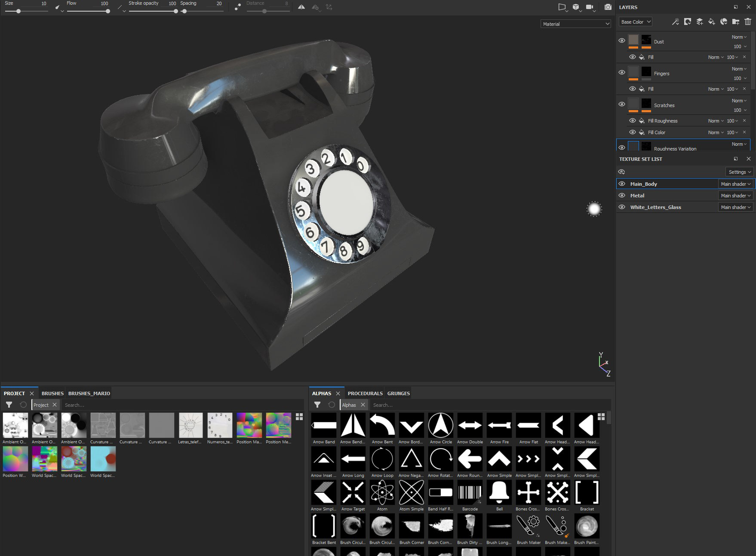Screen dimensions: 756x556
Task: Click the Project shelf search field
Action: pyautogui.click(x=182, y=405)
